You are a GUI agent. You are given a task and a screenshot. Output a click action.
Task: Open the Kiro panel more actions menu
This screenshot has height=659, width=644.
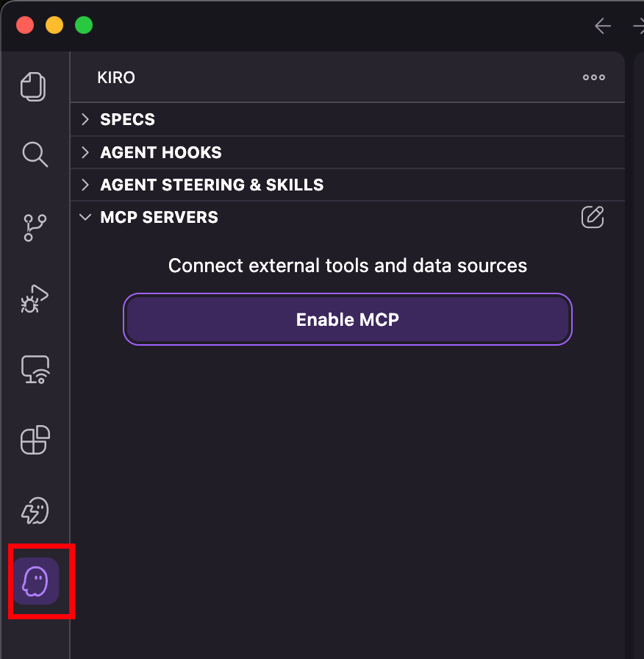[x=594, y=77]
